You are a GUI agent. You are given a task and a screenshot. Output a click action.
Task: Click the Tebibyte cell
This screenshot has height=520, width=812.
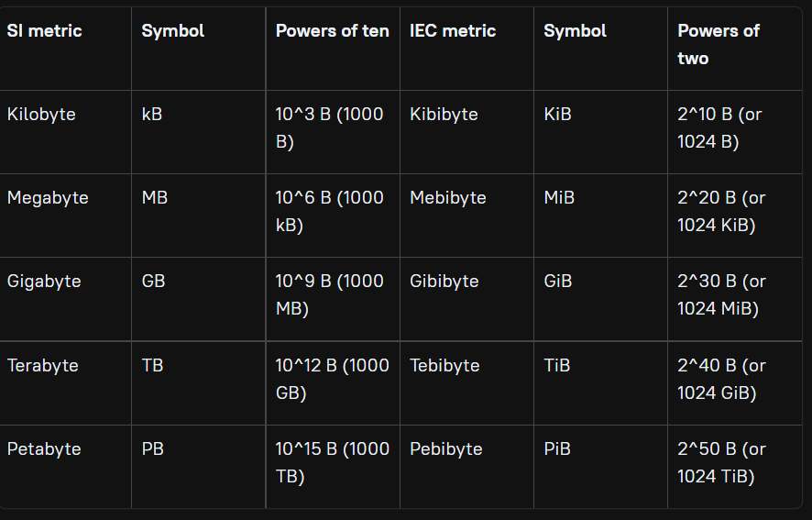(x=466, y=383)
